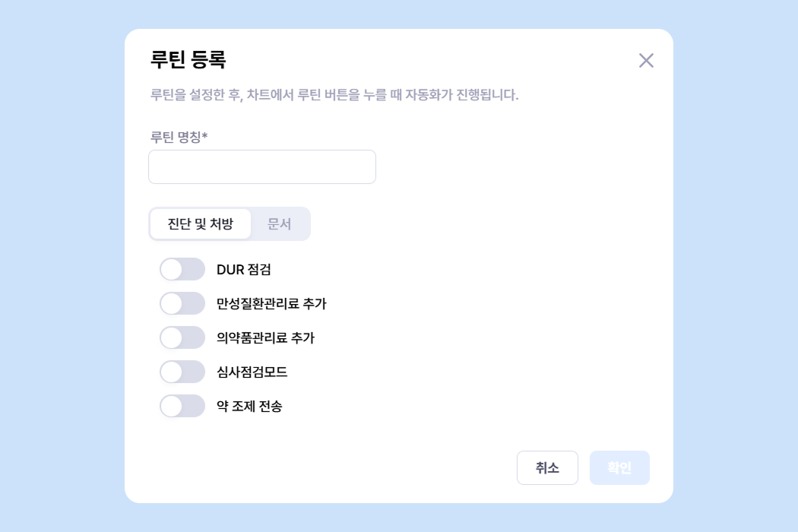Turn on the 만성질환관리료 추가 switch
Screen dimensions: 798x532
182,303
